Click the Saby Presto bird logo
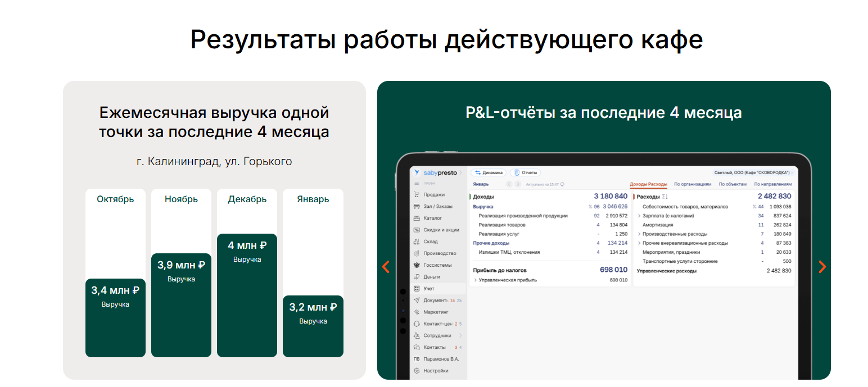The height and width of the screenshot is (387, 868). coord(417,172)
